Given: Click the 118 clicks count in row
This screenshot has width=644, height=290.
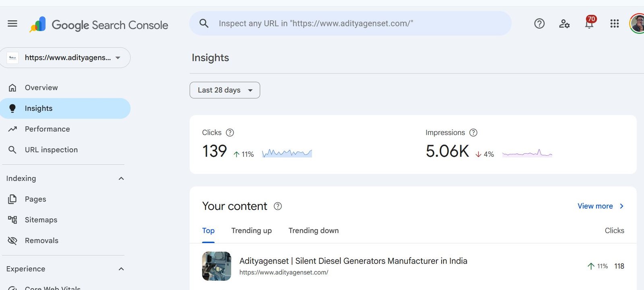Looking at the screenshot, I should [619, 266].
